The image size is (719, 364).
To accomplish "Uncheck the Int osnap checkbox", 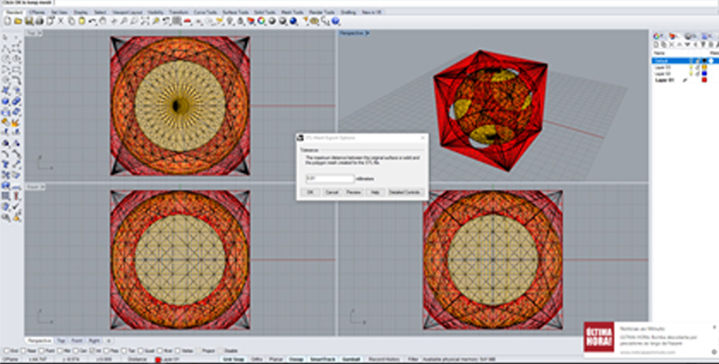I will [92, 351].
